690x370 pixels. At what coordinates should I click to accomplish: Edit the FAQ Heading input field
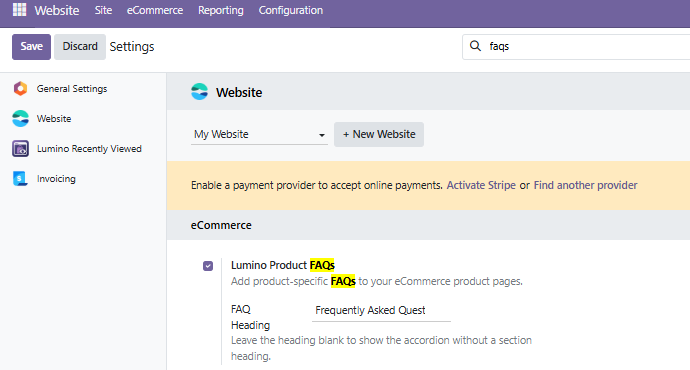point(381,310)
